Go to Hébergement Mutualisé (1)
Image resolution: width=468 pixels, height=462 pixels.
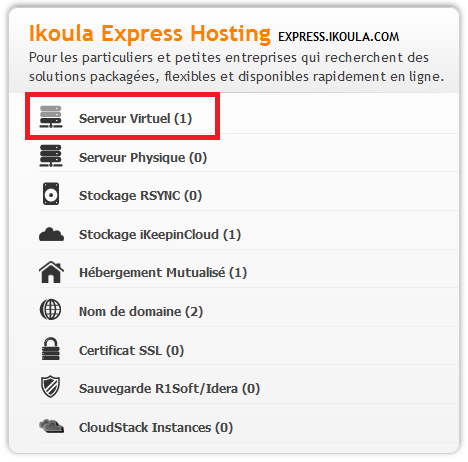pos(163,273)
